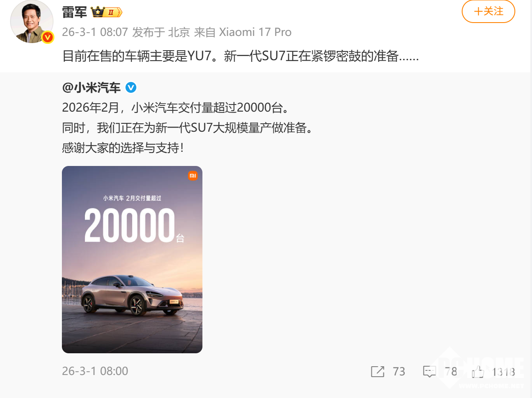Click the Xiaomi 17 Pro source text
The width and height of the screenshot is (532, 398).
point(256,32)
